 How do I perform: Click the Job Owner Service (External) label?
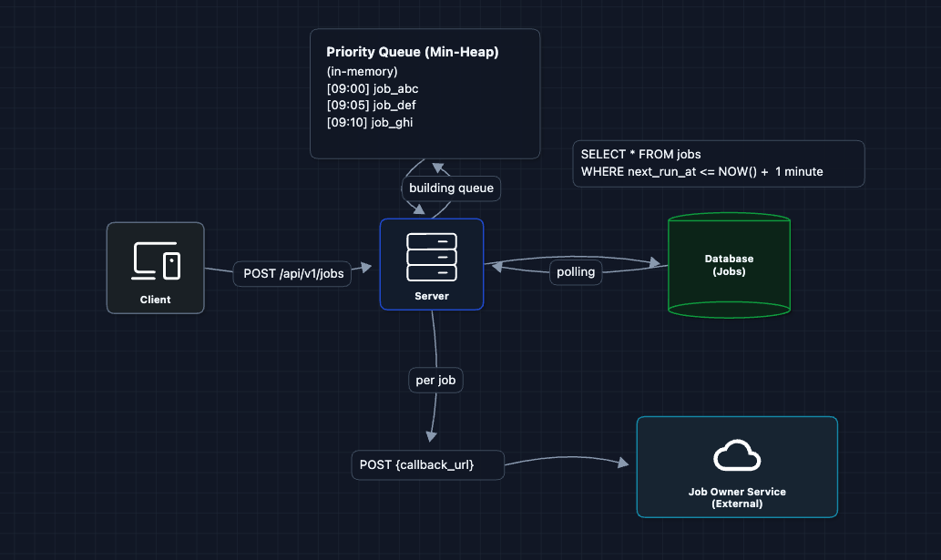(736, 497)
